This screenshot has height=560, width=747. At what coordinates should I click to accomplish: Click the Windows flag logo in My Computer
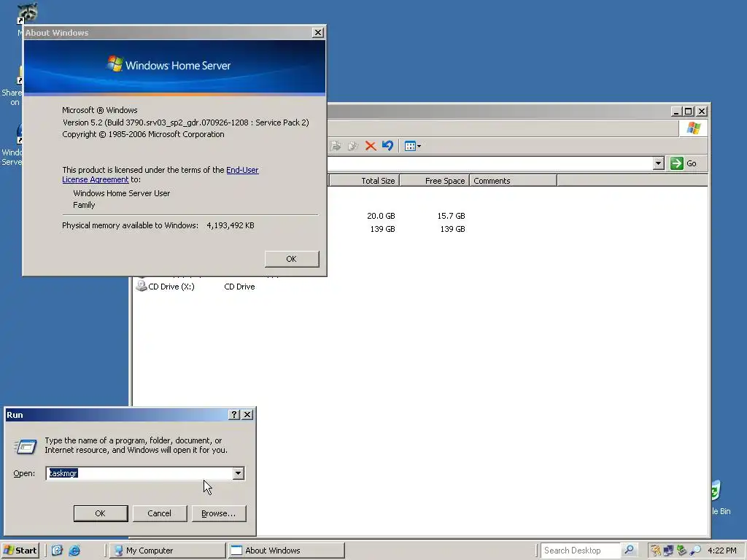click(694, 128)
